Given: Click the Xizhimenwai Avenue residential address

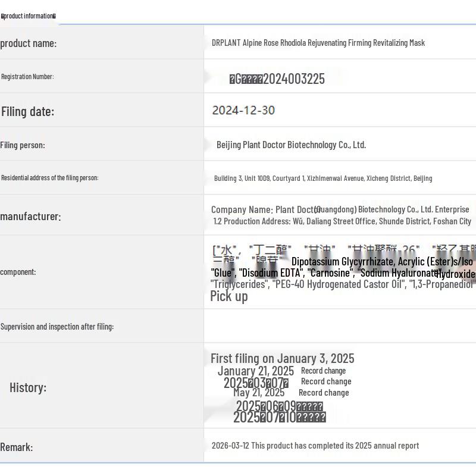Looking at the screenshot, I should tap(323, 178).
